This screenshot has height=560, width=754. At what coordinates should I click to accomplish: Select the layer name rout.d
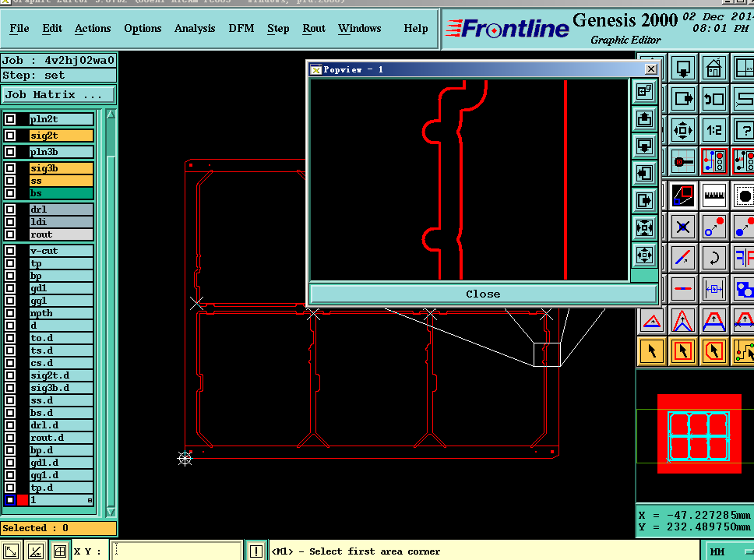61,438
